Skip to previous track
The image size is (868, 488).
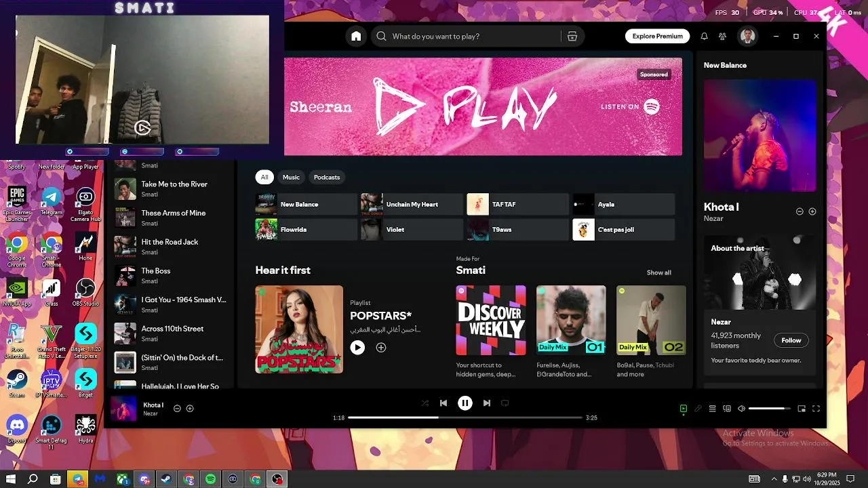[x=443, y=403]
